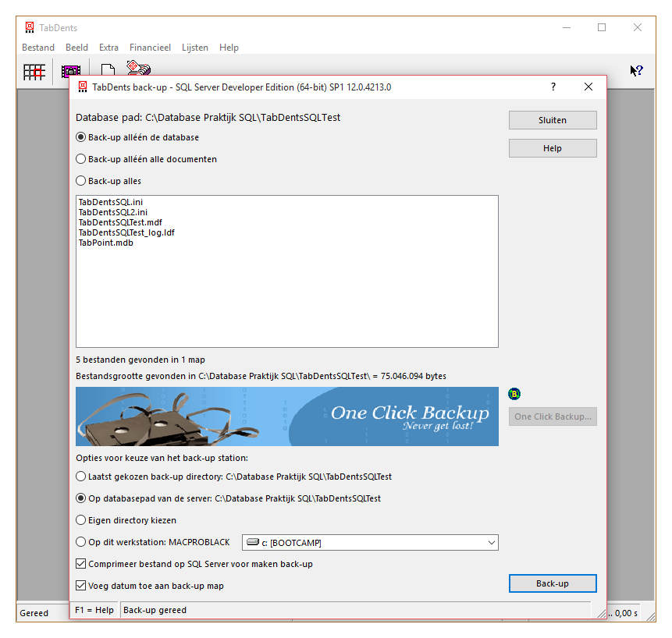Click the One Click Backup banner image
The image size is (672, 638).
(287, 416)
